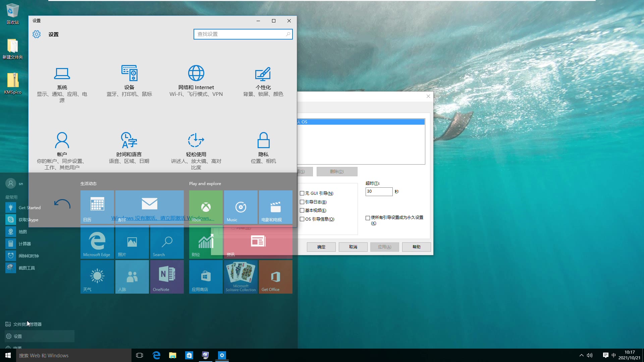
Task: Click inside the 查找设置 search box
Action: pyautogui.click(x=243, y=34)
